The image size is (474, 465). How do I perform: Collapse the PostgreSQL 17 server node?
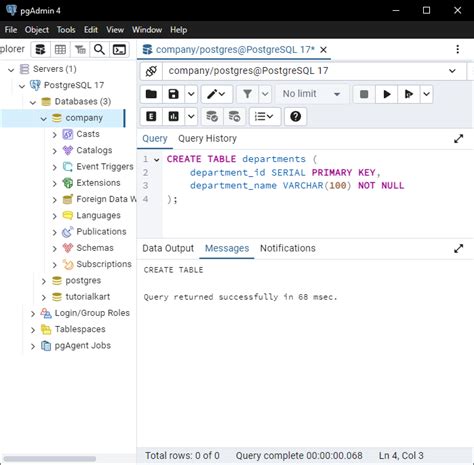pos(22,86)
